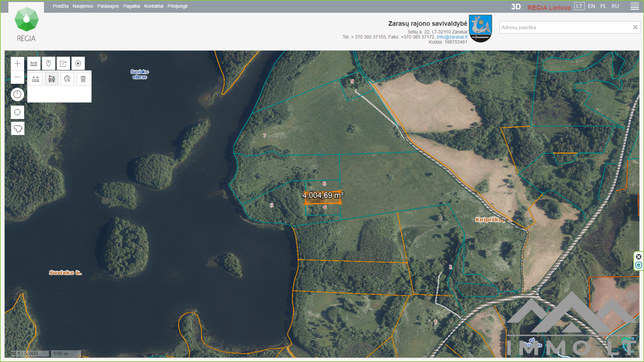
Task: Click the REGIA Lietuva link
Action: click(x=549, y=7)
